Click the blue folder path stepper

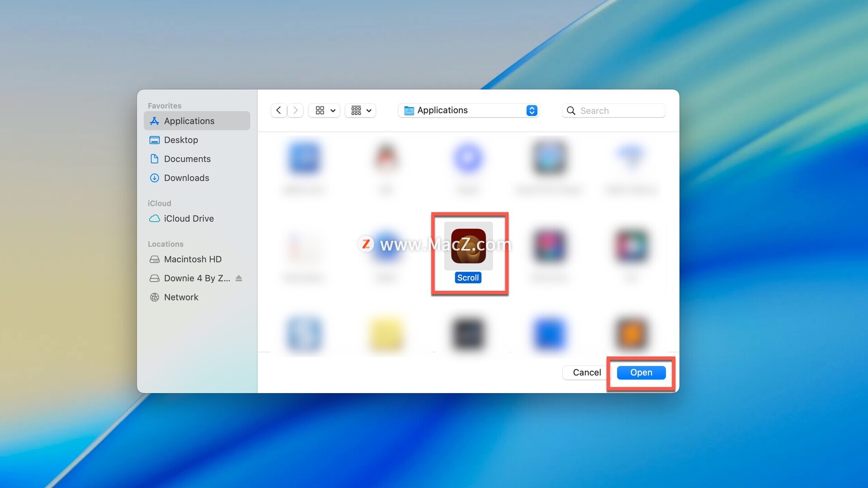pyautogui.click(x=532, y=110)
